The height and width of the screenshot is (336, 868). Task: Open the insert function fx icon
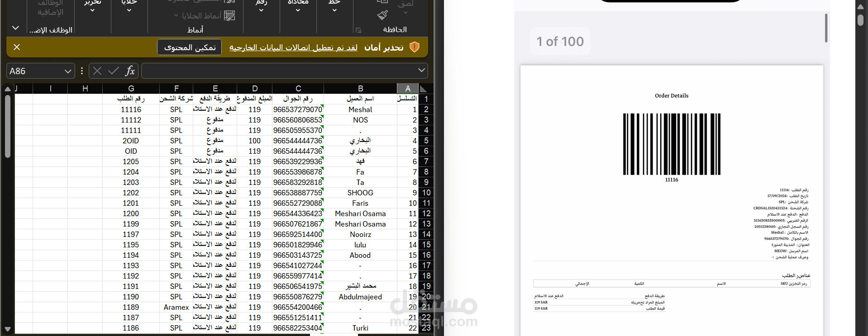(130, 71)
